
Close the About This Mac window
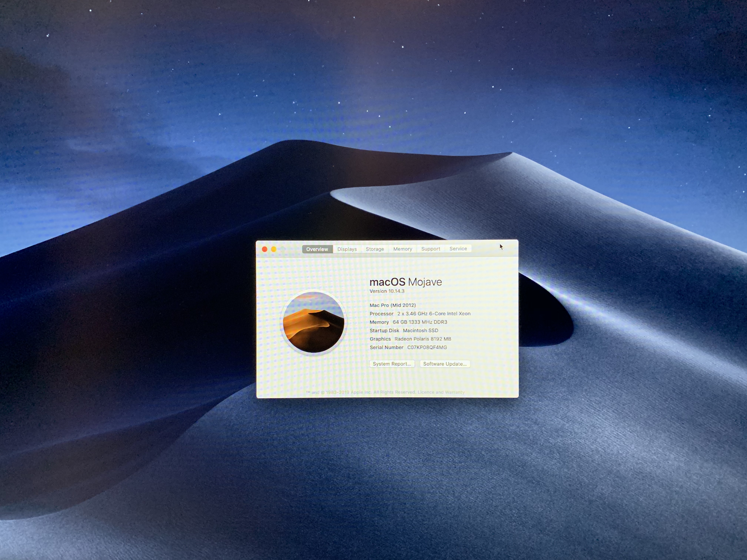pos(265,249)
